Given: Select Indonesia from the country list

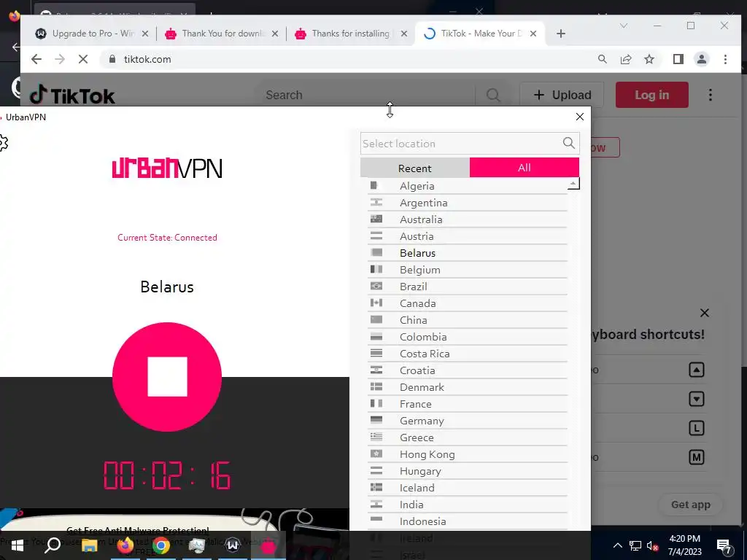Looking at the screenshot, I should 468,521.
